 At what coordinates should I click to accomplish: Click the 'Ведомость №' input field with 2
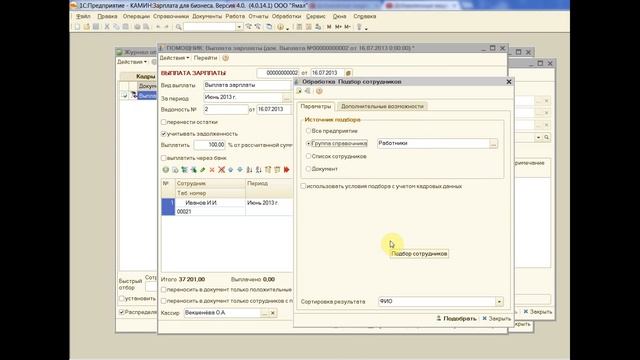tap(226, 109)
